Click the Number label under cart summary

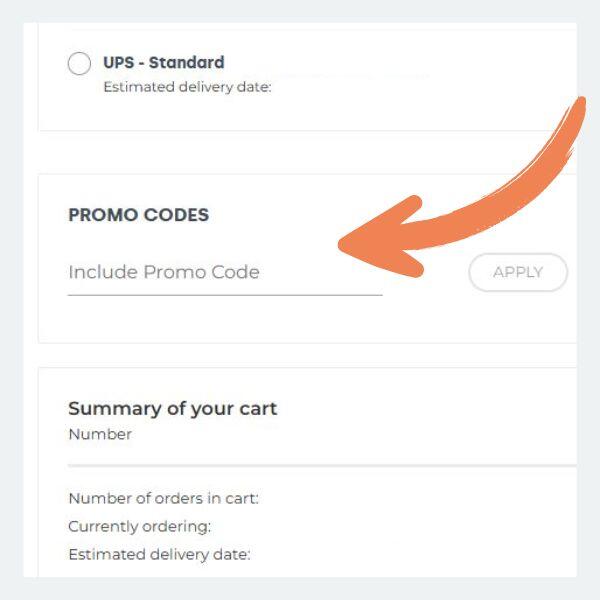[x=100, y=435]
